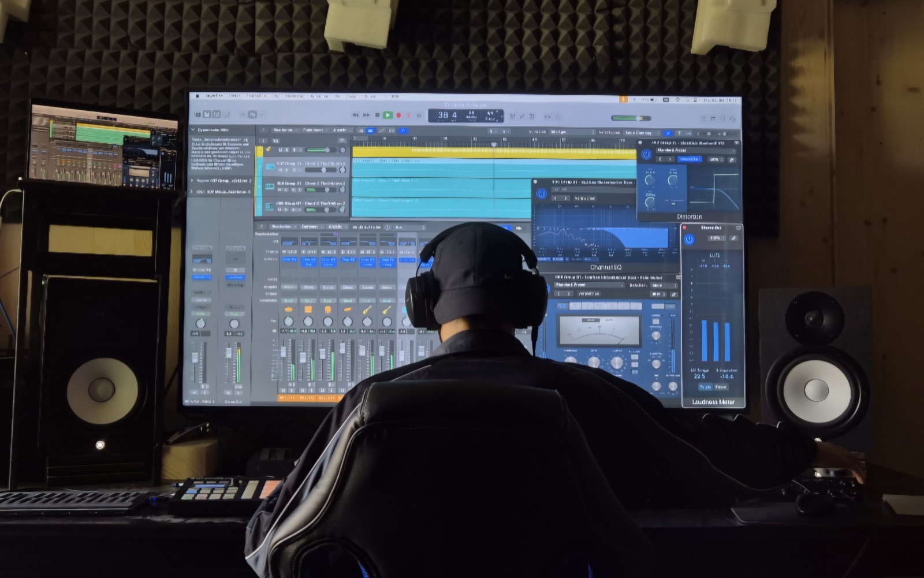Viewport: 924px width, 578px height.
Task: Collapse the top inspector disclosure triangle
Action: point(193,130)
